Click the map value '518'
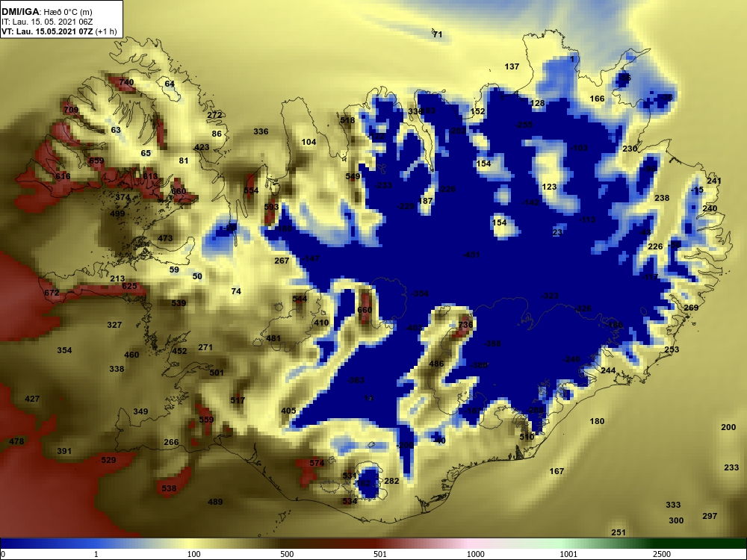This screenshot has height=560, width=747. [x=347, y=120]
